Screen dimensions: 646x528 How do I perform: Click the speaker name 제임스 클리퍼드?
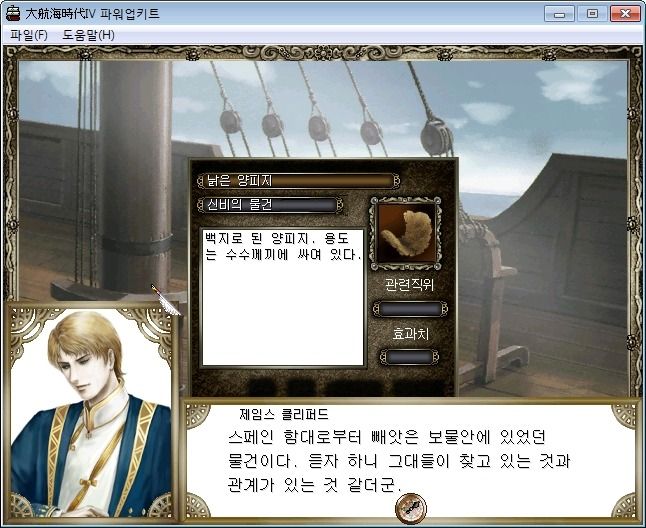click(x=284, y=414)
